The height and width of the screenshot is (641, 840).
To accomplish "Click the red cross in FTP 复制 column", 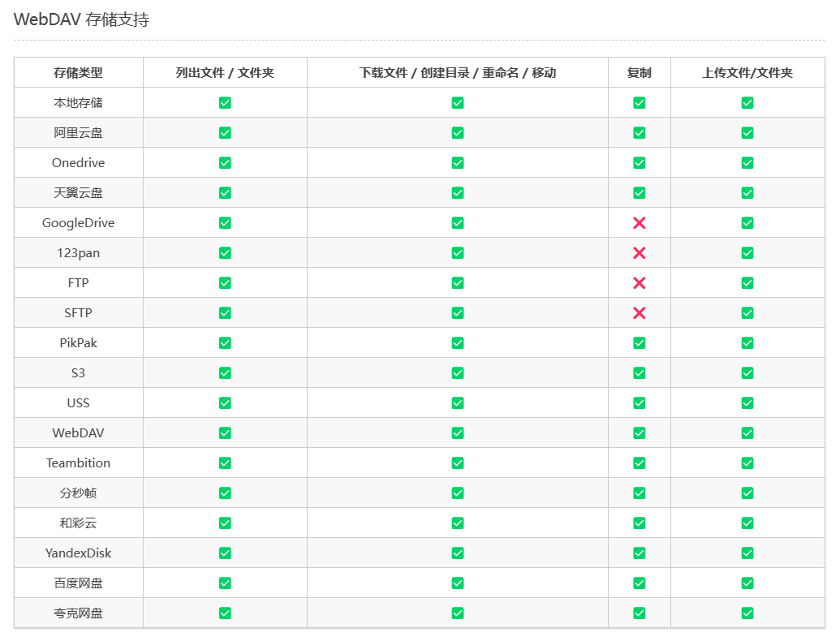I will [x=639, y=283].
